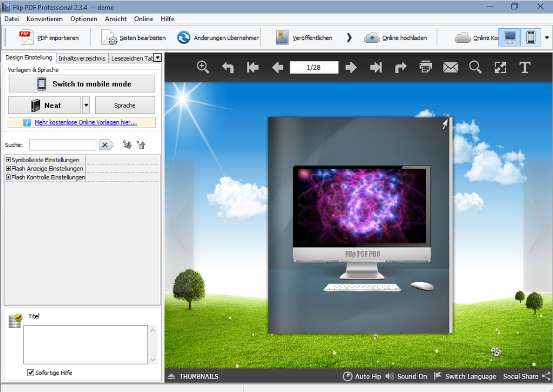Click the Neat template button
Image resolution: width=553 pixels, height=392 pixels.
45,106
